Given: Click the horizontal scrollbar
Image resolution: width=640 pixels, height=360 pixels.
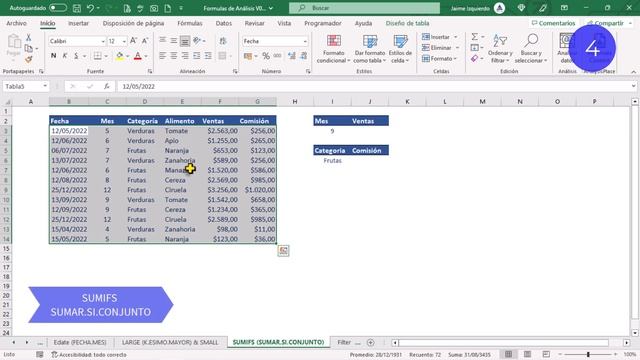Looking at the screenshot, I should [x=503, y=342].
